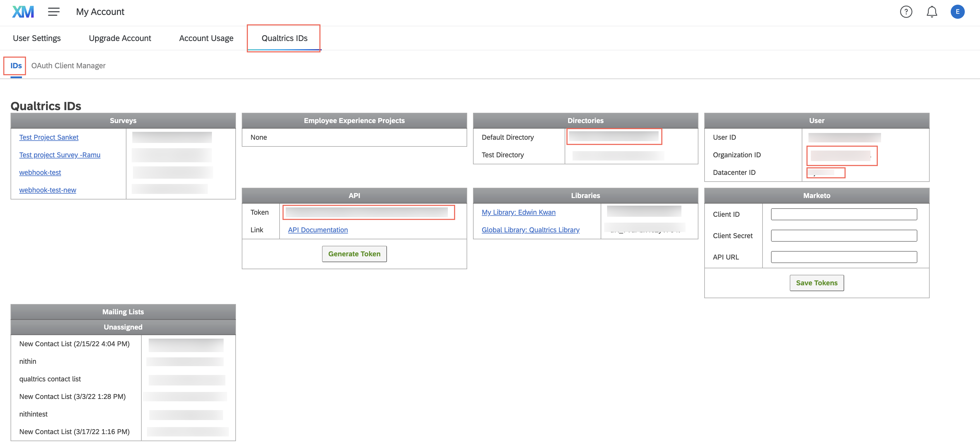Click the Marketo section header
This screenshot has height=447, width=980.
click(816, 195)
